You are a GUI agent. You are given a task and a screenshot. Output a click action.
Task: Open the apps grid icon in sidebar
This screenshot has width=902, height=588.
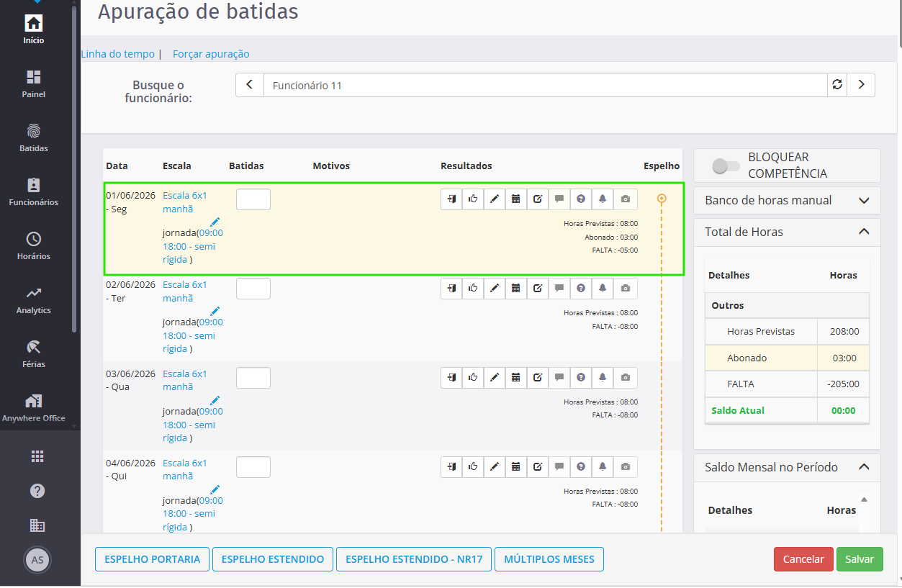(x=37, y=456)
